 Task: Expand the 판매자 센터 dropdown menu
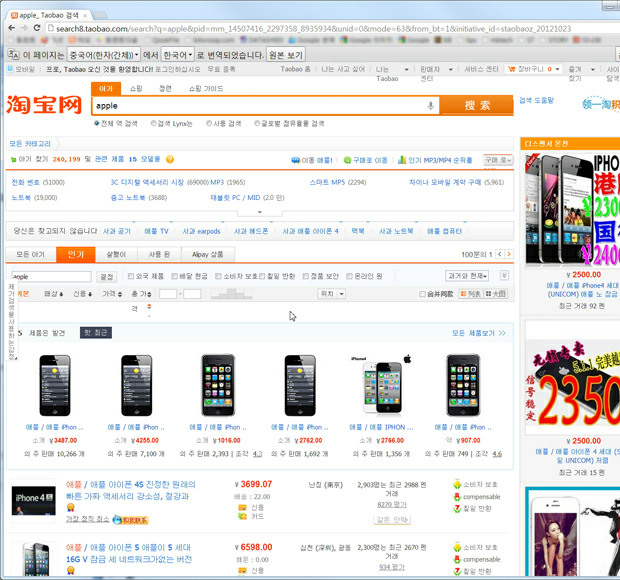tap(451, 70)
